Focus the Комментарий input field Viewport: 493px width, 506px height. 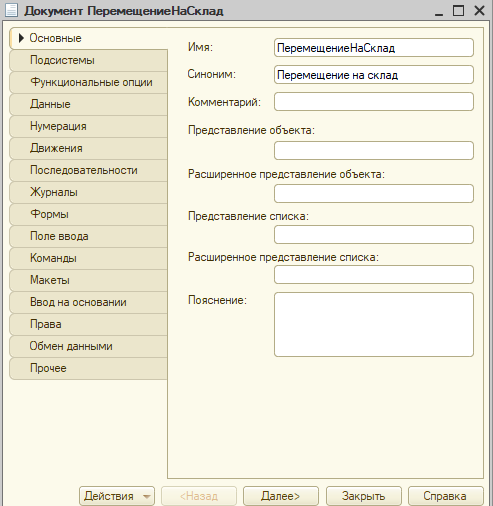tap(374, 102)
